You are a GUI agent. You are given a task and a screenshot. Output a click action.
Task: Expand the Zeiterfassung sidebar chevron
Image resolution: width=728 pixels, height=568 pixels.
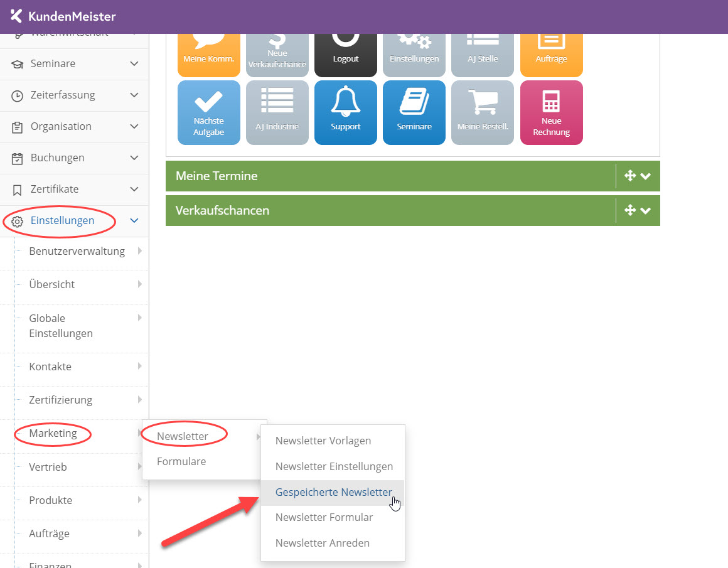(x=134, y=95)
